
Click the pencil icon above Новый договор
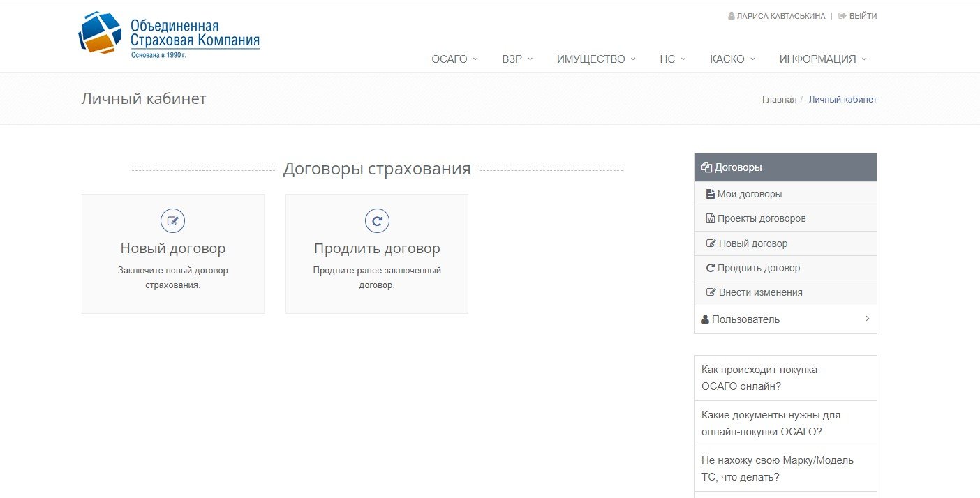tap(172, 221)
